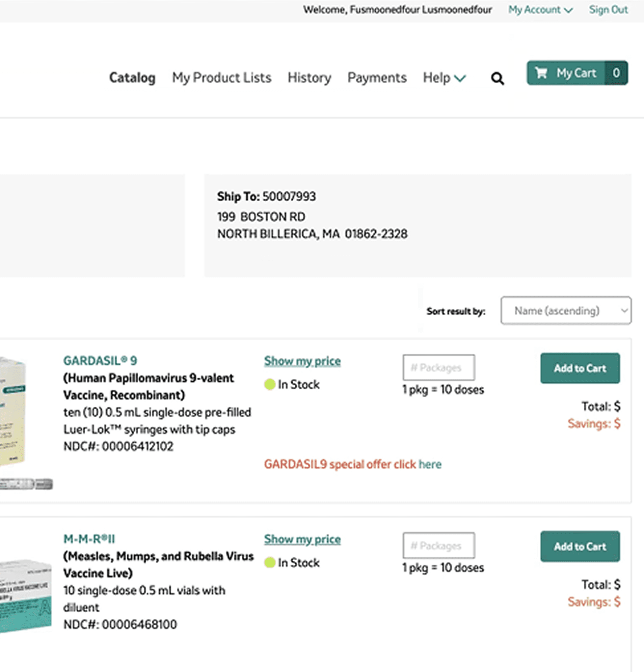This screenshot has height=672, width=644.
Task: Show my price for GARDASIL 9
Action: (302, 361)
